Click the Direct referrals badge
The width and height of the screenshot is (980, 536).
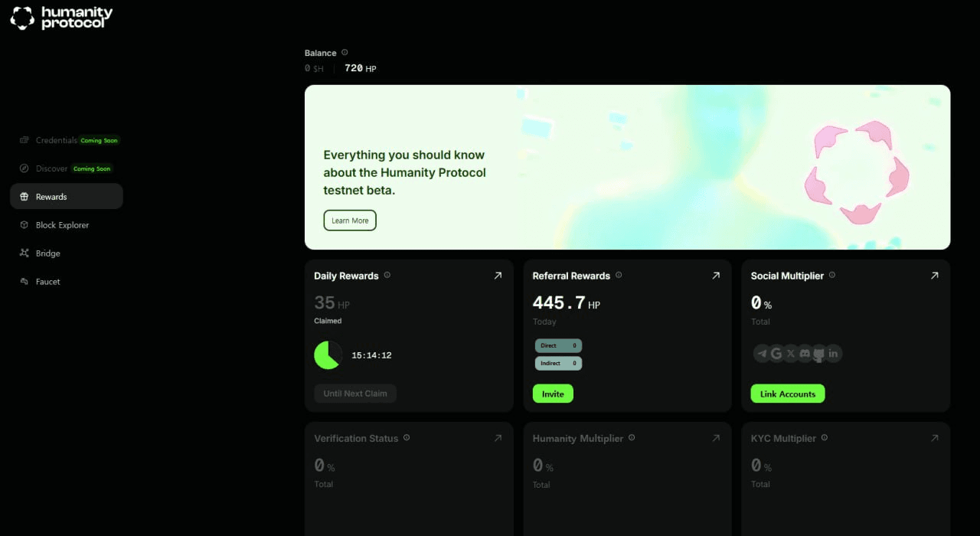click(558, 346)
